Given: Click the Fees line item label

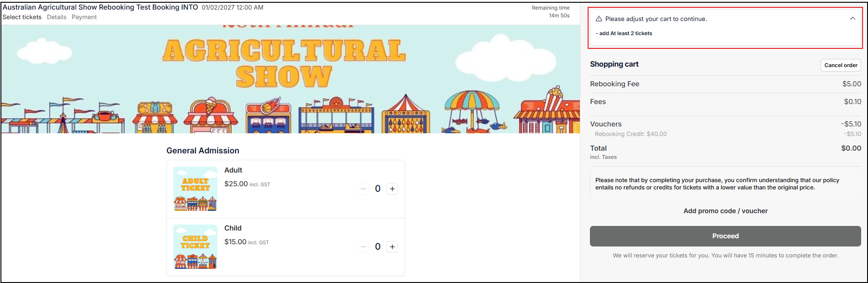Looking at the screenshot, I should coord(598,102).
